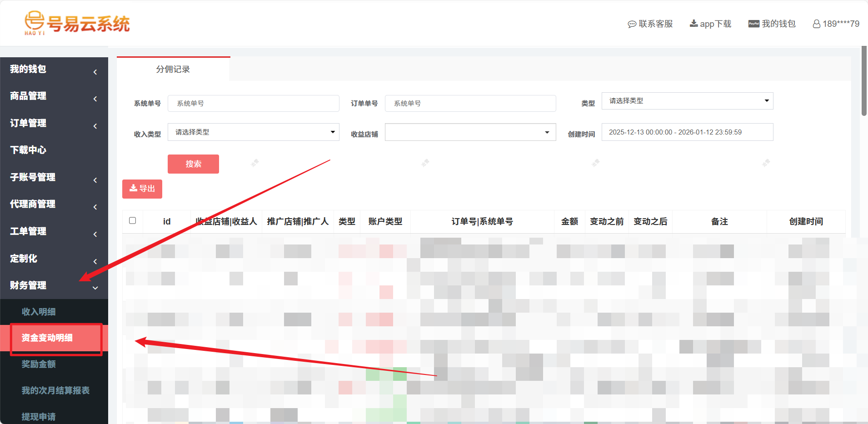The image size is (868, 424).
Task: Select 收入明细 in the sidebar
Action: click(38, 312)
